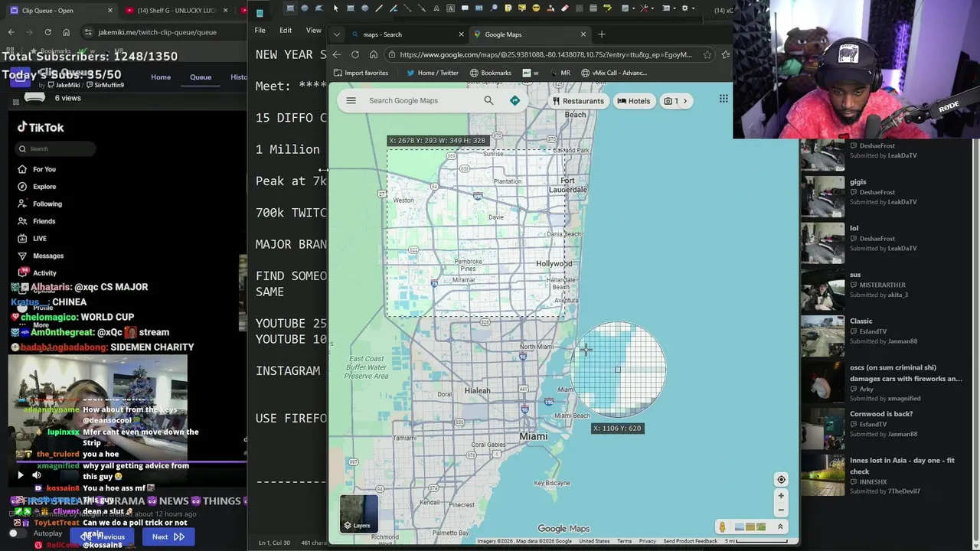Open Notepad File menu
This screenshot has width=980, height=551.
(260, 31)
